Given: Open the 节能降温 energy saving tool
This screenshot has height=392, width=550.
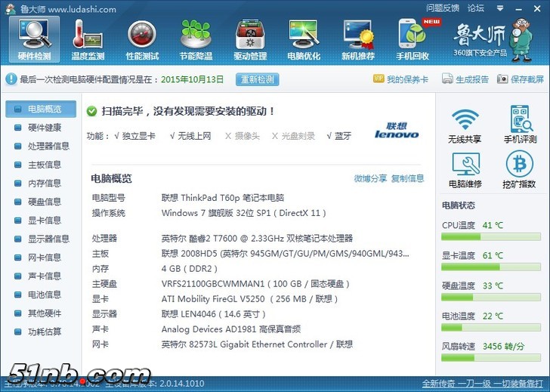Looking at the screenshot, I should (x=196, y=39).
